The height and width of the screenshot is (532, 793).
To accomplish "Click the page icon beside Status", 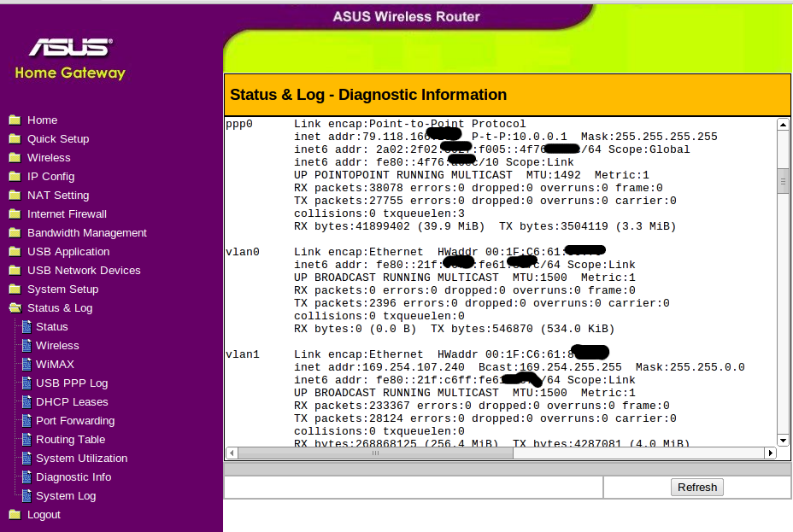I will click(26, 327).
